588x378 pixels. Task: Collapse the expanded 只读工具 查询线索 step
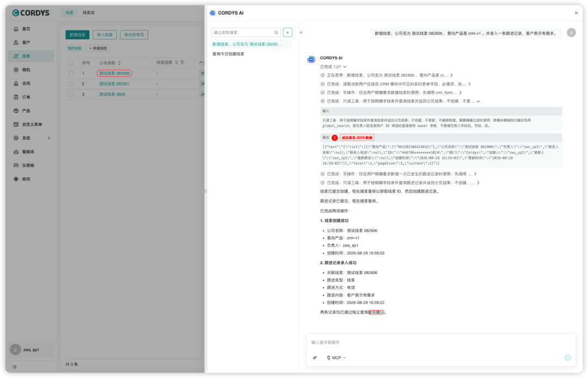coord(478,101)
